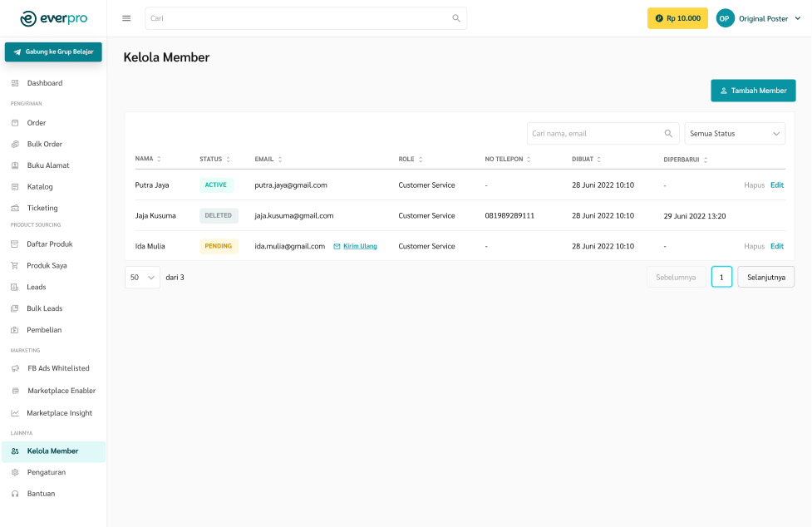This screenshot has height=527, width=812.
Task: Click the envelope icon beside Kirim Ulang
Action: [x=337, y=246]
